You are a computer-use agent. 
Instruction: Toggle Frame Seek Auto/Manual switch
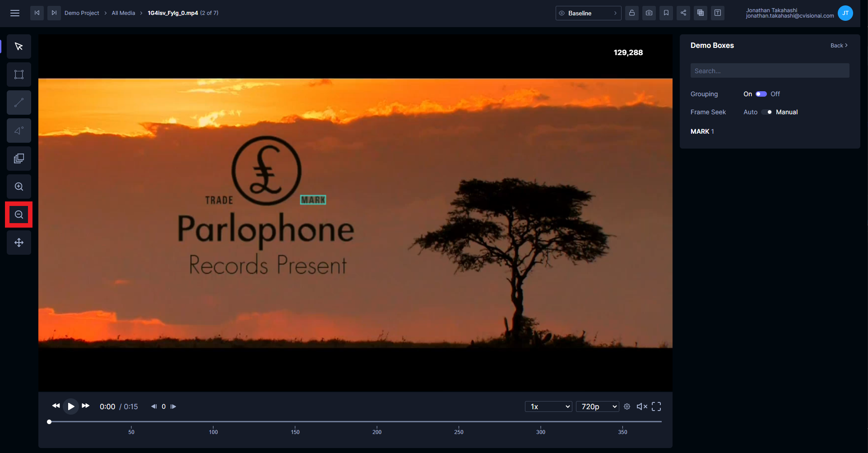[x=767, y=112]
